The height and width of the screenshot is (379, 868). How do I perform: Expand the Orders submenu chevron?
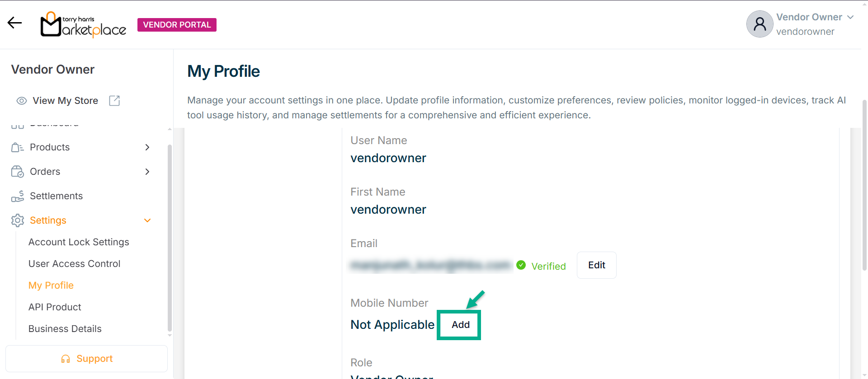(x=147, y=172)
